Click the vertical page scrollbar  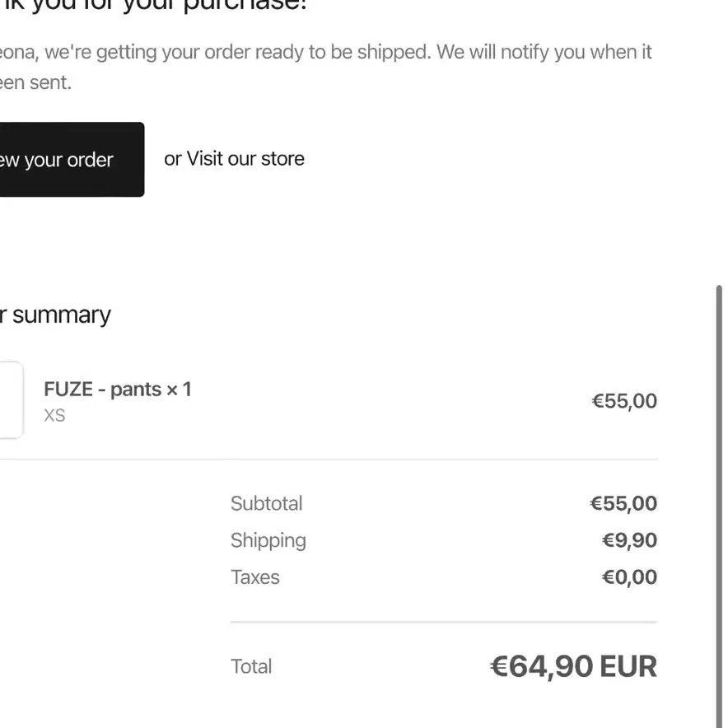[x=719, y=506]
